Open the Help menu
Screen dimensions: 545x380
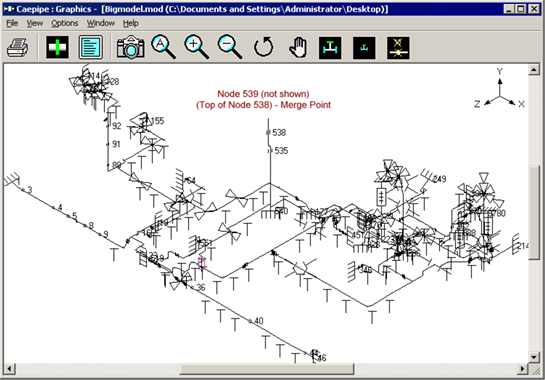(x=131, y=23)
